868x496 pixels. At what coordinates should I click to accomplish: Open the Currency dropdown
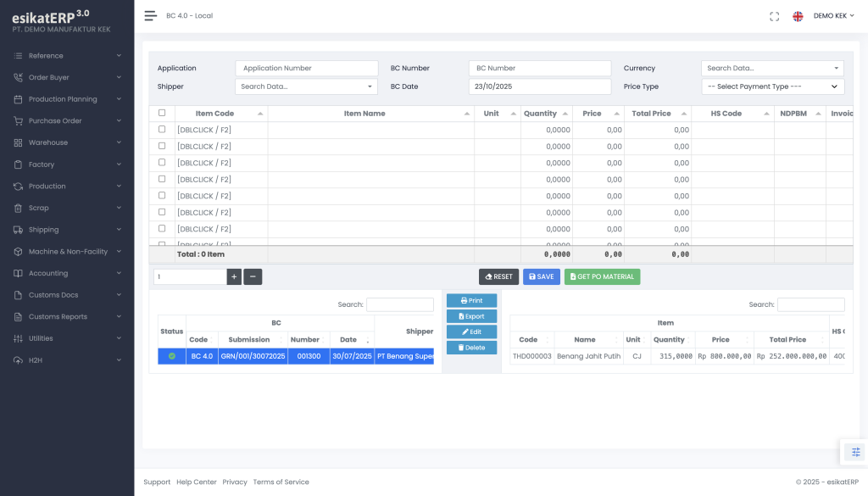(771, 68)
